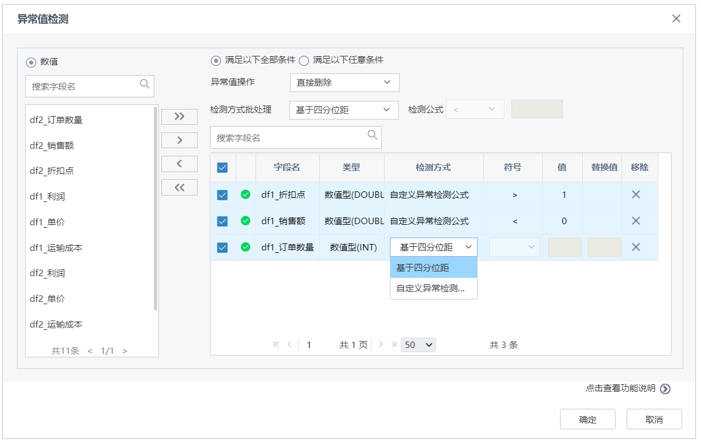Open the 检测方式批处理 dropdown
This screenshot has width=701, height=443.
[344, 110]
